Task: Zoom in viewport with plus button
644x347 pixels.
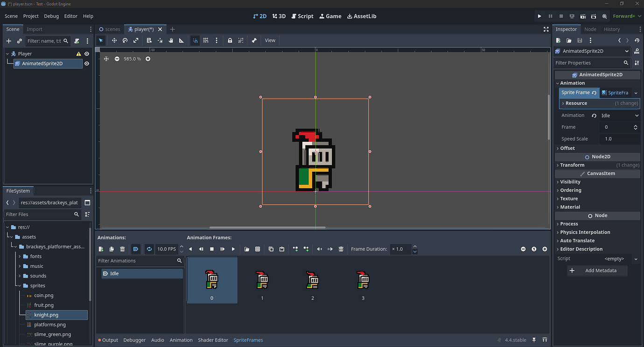Action: click(148, 59)
